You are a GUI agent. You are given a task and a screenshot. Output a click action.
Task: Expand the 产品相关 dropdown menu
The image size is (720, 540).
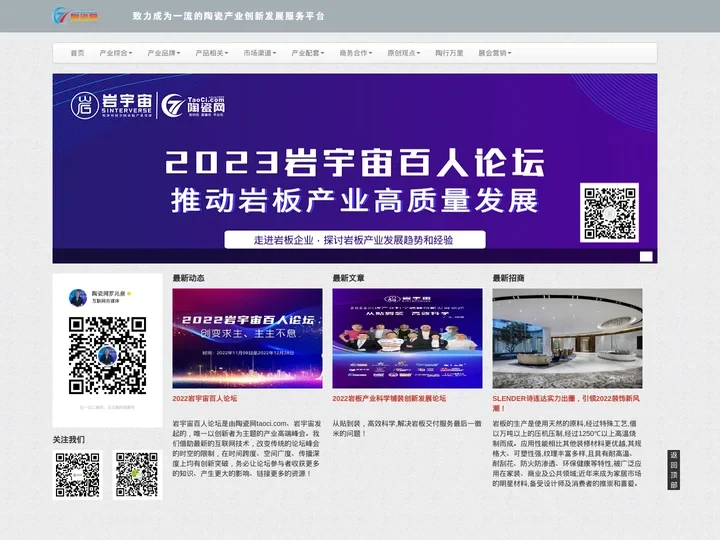point(212,53)
